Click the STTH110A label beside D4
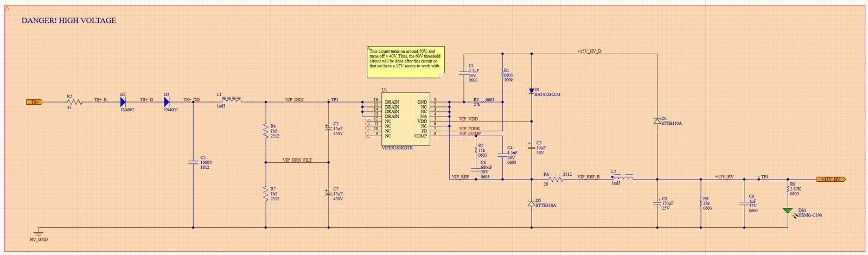This screenshot has height=255, width=868. (x=672, y=124)
